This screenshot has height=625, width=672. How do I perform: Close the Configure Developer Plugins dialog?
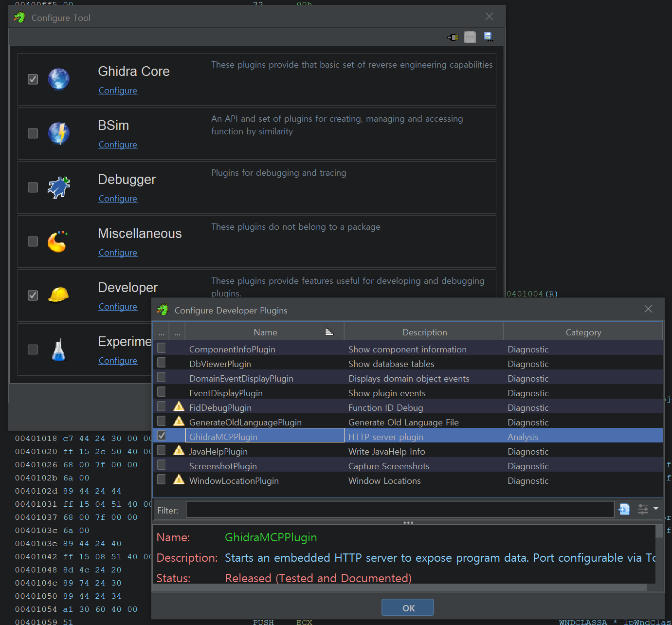(648, 309)
